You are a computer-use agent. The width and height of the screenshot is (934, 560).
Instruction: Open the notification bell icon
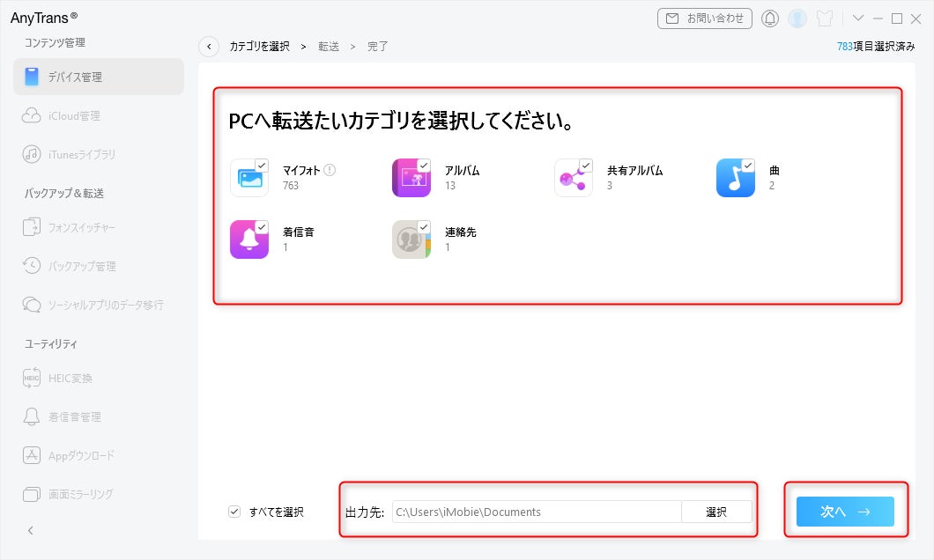coord(769,18)
